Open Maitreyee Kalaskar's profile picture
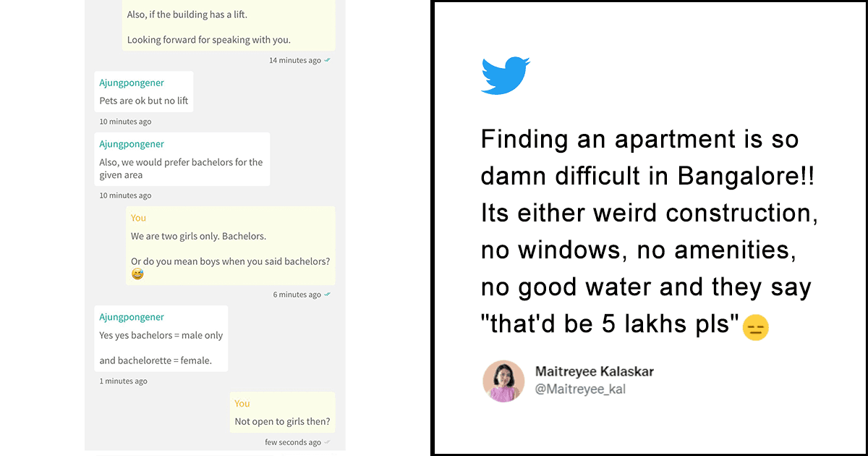 click(x=503, y=381)
